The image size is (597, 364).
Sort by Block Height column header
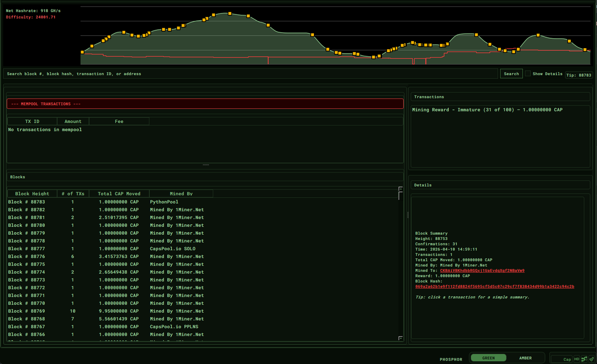32,193
